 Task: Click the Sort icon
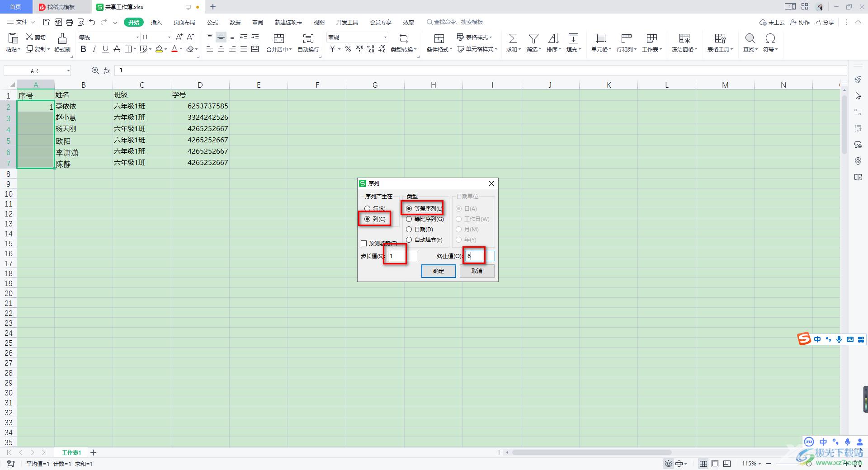[553, 38]
